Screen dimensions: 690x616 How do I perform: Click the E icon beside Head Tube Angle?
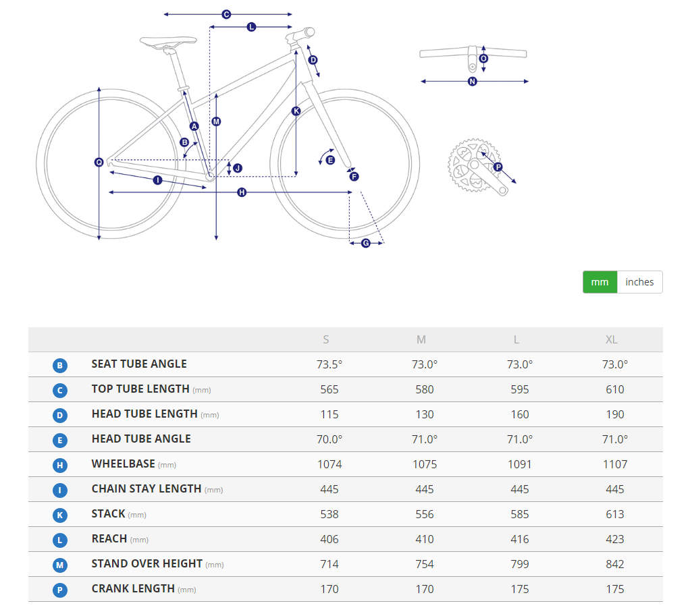click(60, 441)
